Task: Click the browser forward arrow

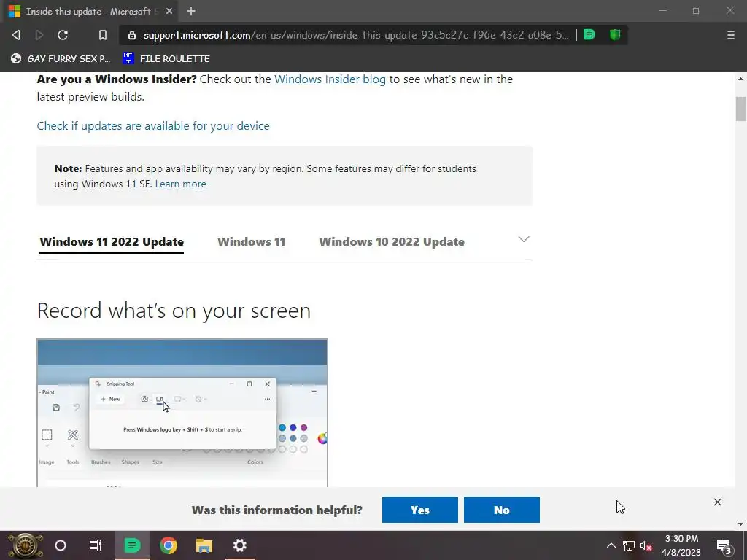Action: pos(39,35)
